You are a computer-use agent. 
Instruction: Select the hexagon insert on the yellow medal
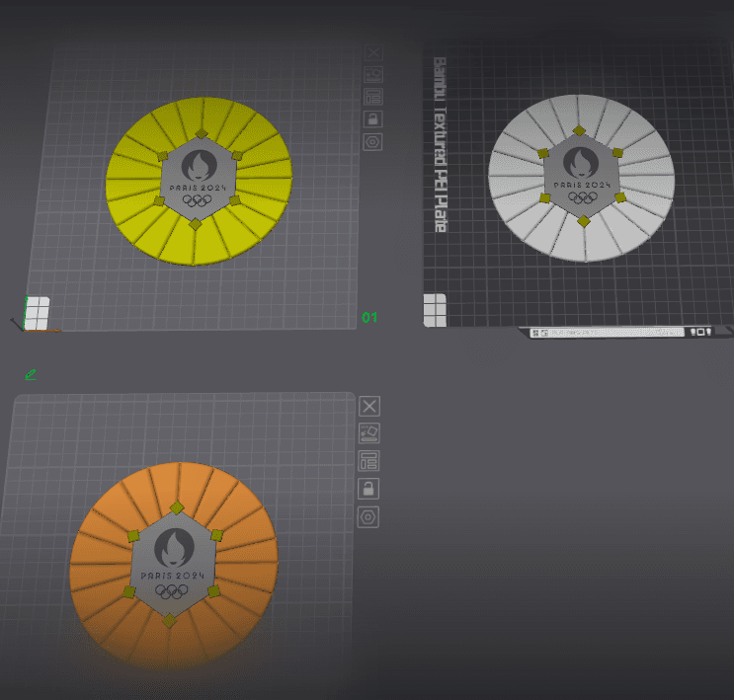point(199,179)
